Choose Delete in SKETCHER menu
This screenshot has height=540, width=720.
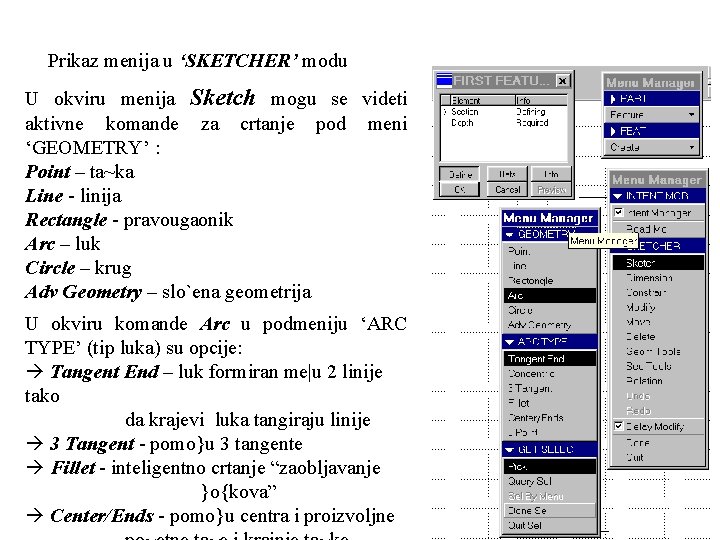click(x=658, y=336)
